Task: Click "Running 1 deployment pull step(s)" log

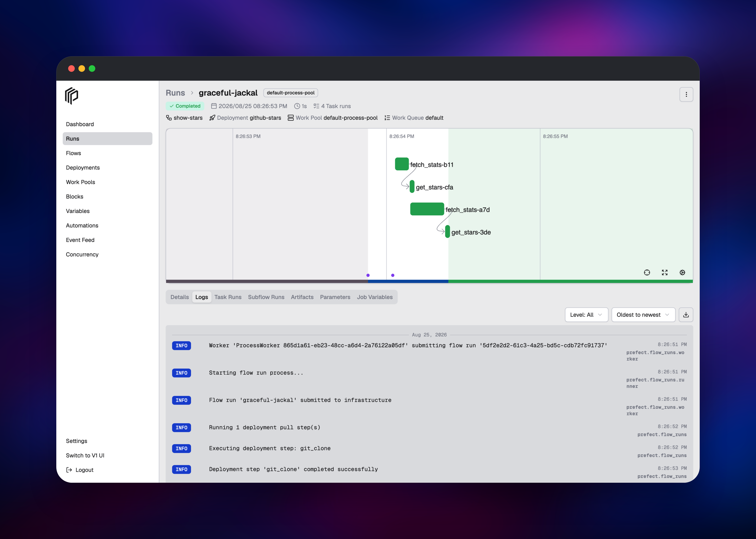Action: 265,427
